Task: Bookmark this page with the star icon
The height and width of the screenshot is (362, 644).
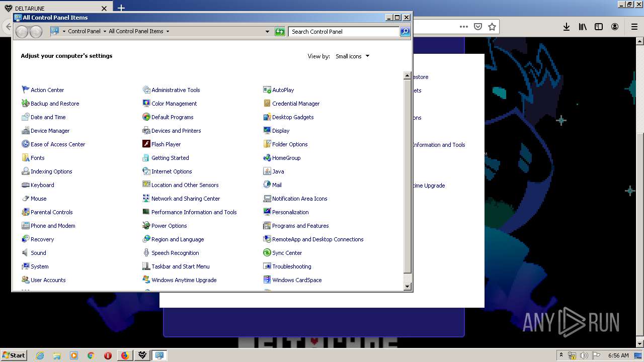Action: tap(492, 27)
